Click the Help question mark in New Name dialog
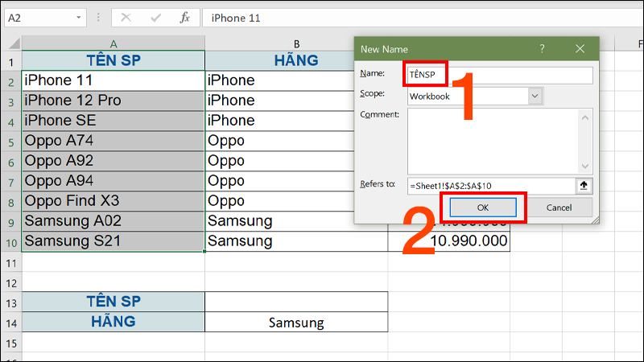644x362 pixels. point(542,49)
